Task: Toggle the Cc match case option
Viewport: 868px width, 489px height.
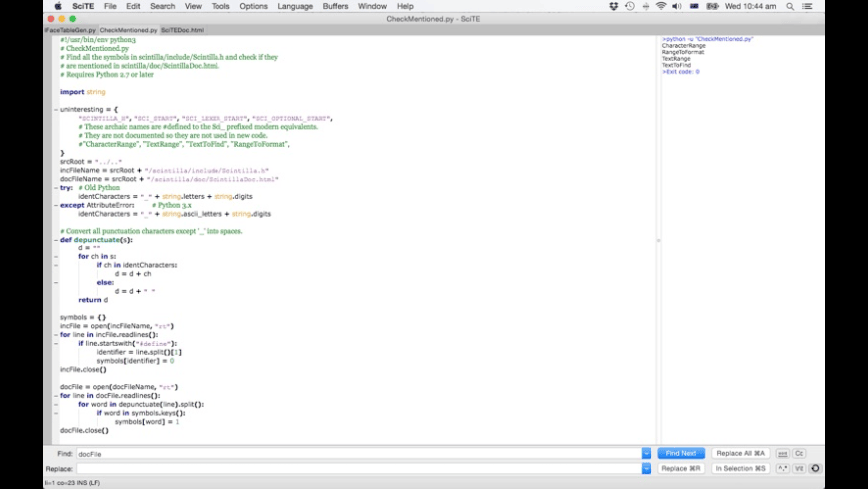Action: click(x=799, y=453)
